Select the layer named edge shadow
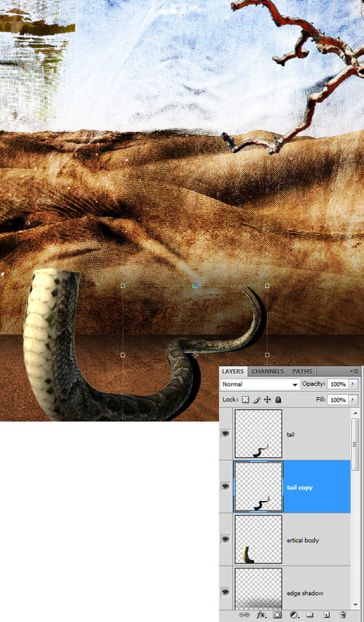 click(305, 593)
